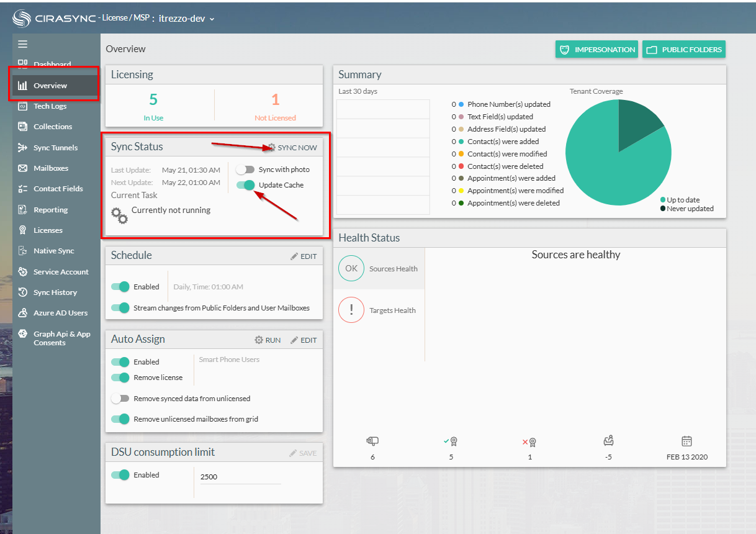
Task: Click the pencil icon in Schedule header
Action: (294, 256)
